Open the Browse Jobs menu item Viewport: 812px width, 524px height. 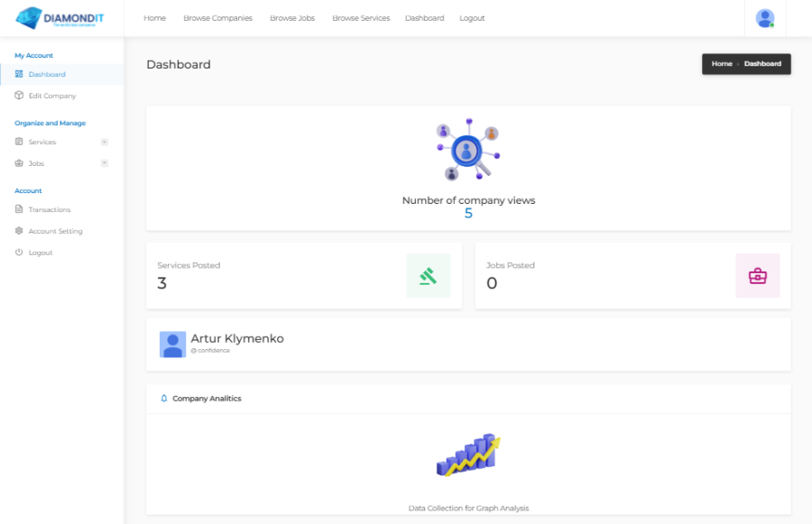(x=291, y=17)
